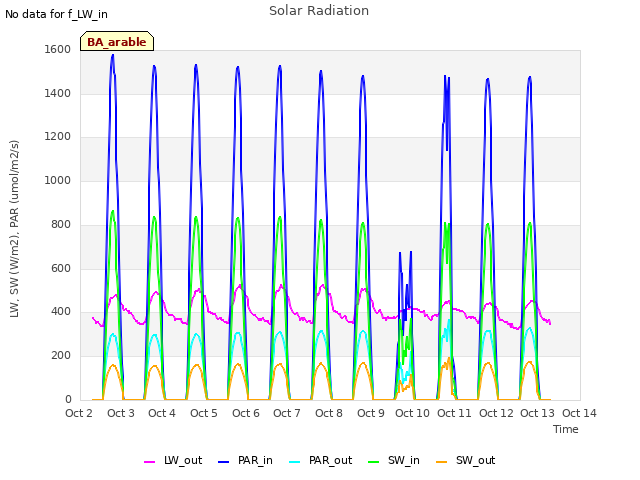This screenshot has height=480, width=640.
Task: Click the Time x-axis title
Action: coord(566,429)
